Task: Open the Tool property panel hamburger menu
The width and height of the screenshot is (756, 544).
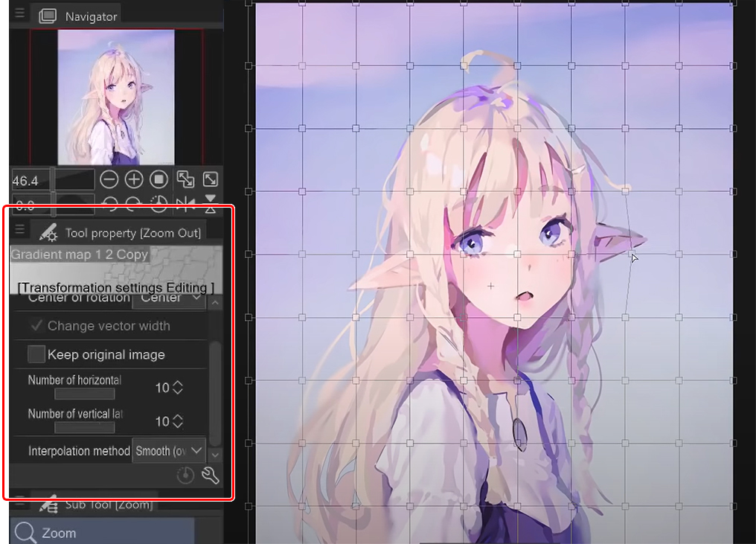Action: (x=20, y=229)
